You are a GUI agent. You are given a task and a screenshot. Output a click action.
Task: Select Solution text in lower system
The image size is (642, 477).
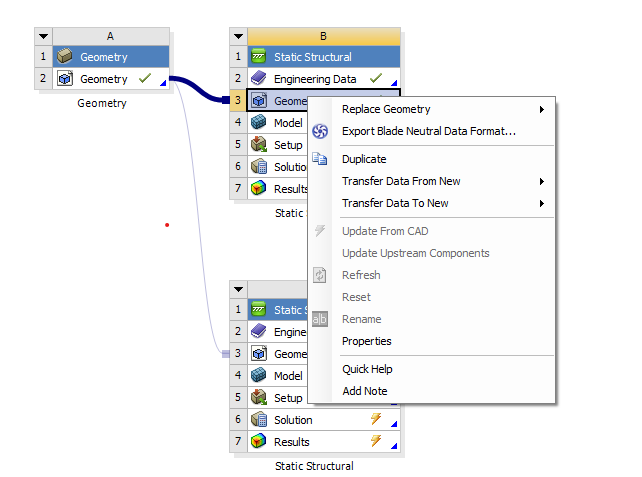point(293,420)
